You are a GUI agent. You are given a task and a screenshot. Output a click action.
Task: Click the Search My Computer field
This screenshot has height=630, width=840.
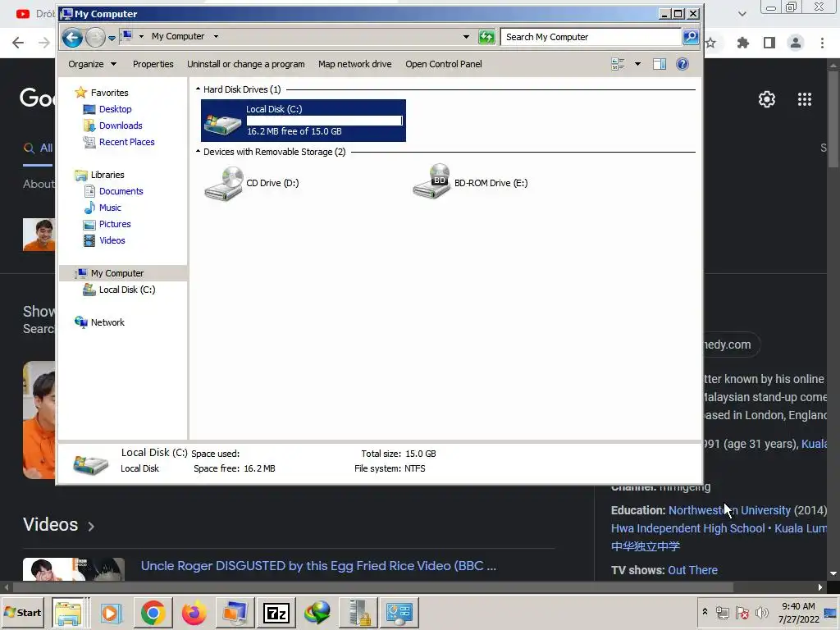591,37
